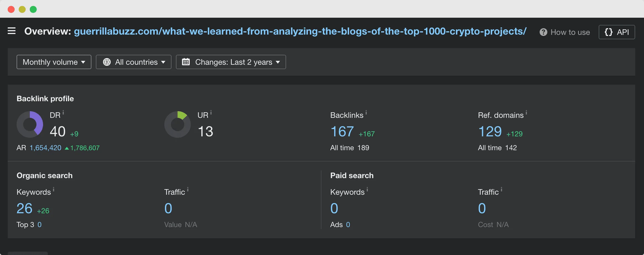
Task: Click the Ref. domains count 129
Action: [x=490, y=131]
